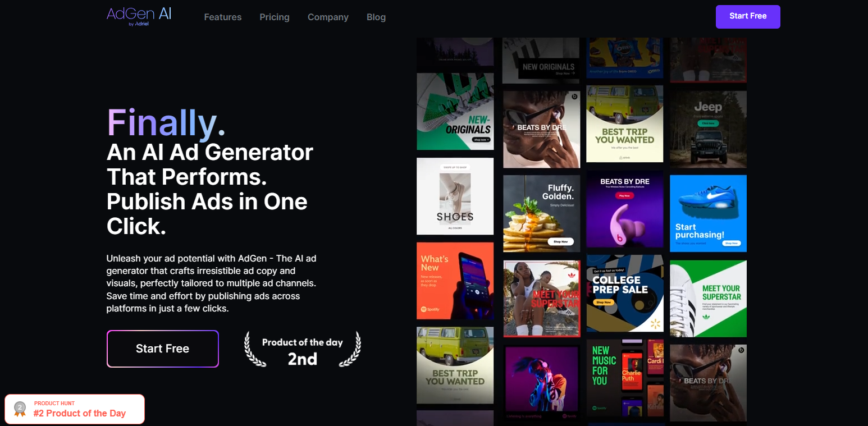Click the Spotify logo on What's New ad
The width and height of the screenshot is (868, 426).
tap(430, 309)
